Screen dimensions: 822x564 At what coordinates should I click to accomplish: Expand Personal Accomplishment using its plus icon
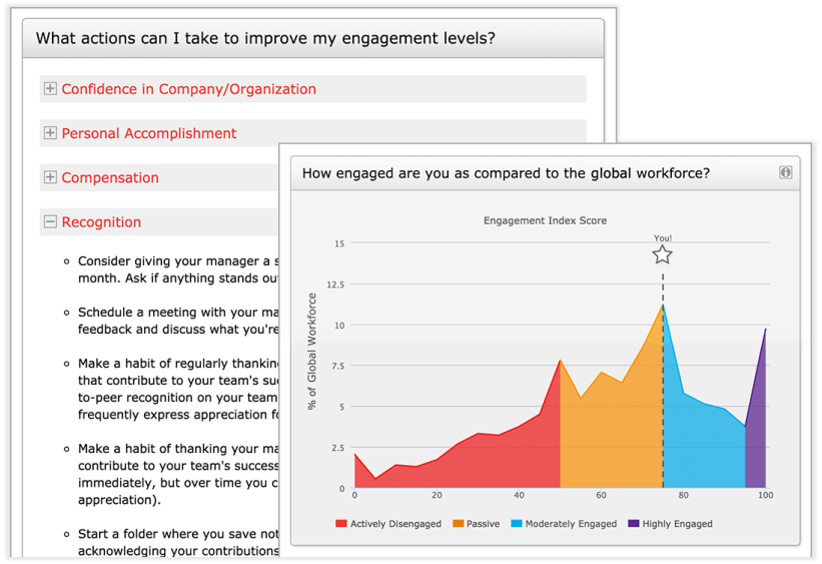coord(50,133)
